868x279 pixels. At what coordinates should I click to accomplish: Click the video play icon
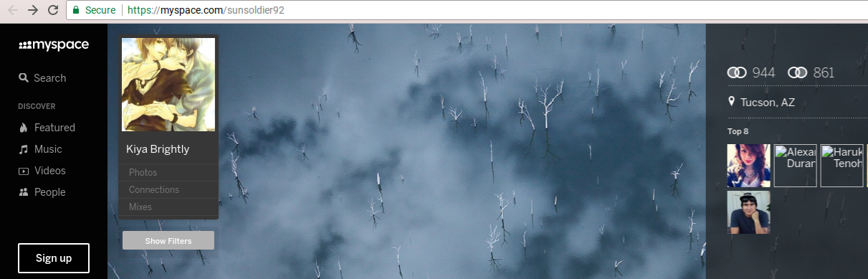pos(24,171)
